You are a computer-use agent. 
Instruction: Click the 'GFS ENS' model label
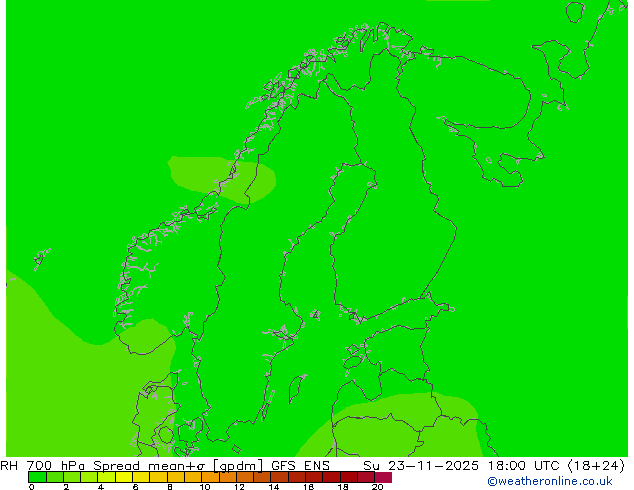[300, 466]
